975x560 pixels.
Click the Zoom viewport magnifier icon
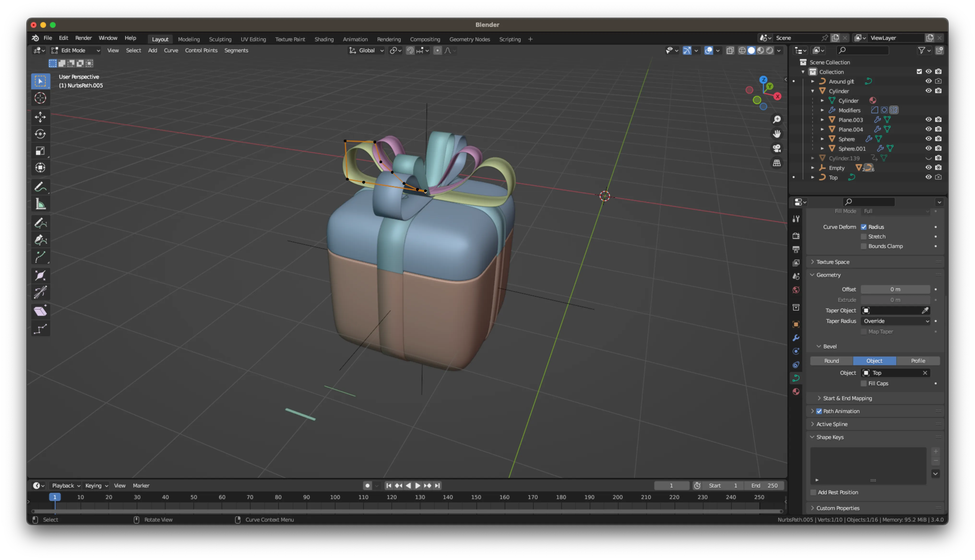click(777, 120)
